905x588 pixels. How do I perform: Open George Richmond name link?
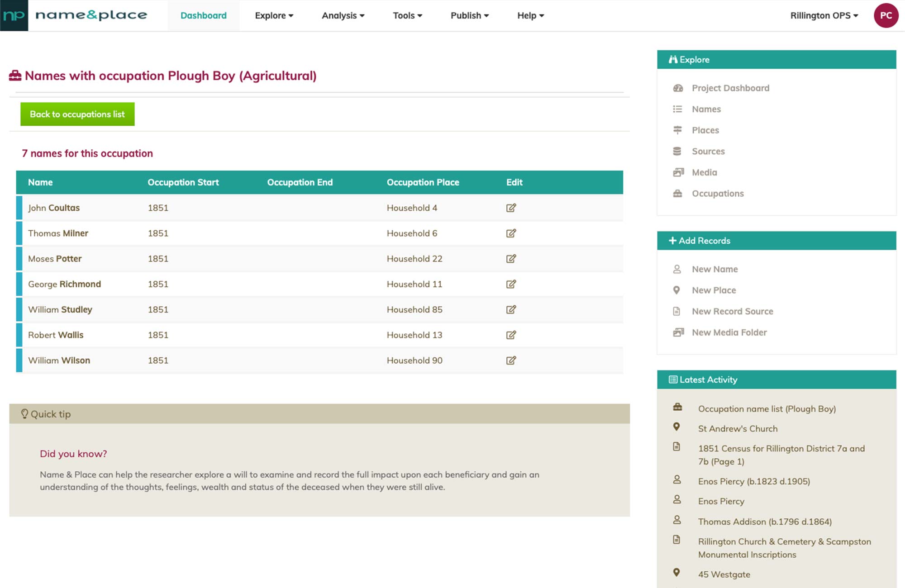click(x=64, y=284)
